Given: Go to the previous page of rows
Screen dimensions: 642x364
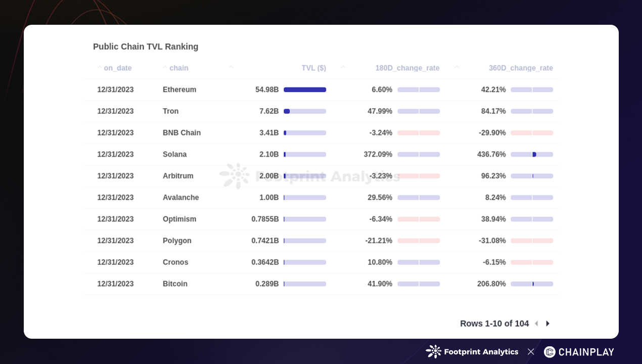Looking at the screenshot, I should (x=536, y=324).
